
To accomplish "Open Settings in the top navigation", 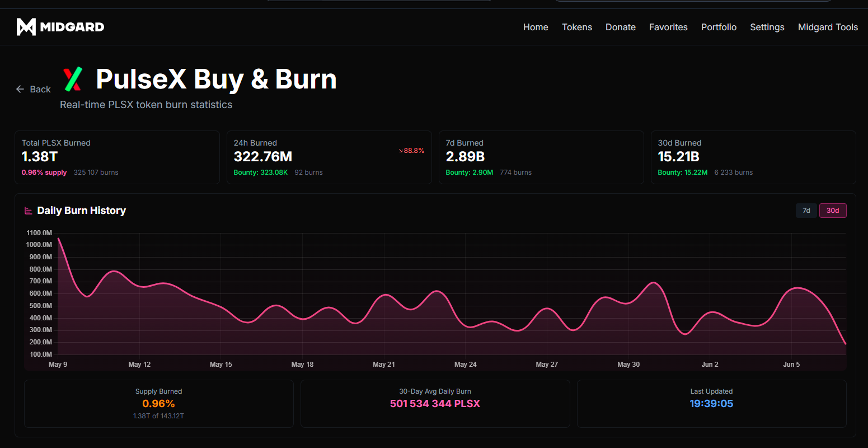I will click(767, 27).
